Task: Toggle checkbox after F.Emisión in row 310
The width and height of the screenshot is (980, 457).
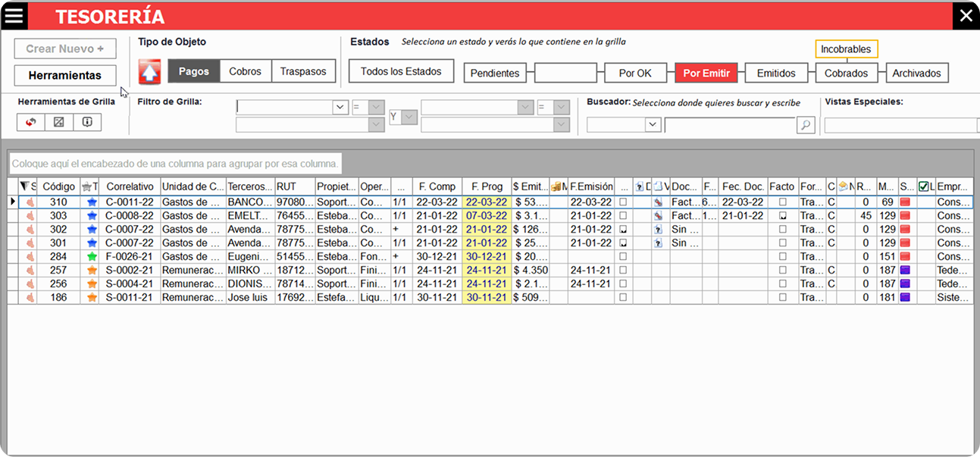Action: (x=623, y=202)
